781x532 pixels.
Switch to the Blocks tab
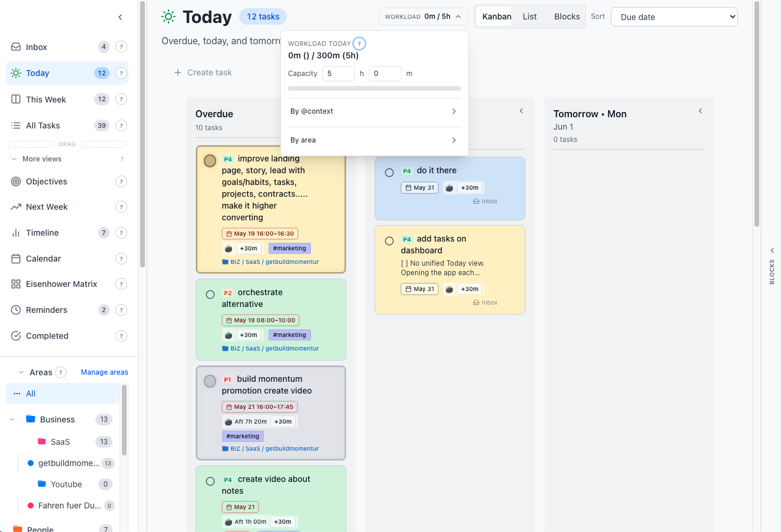click(x=567, y=16)
